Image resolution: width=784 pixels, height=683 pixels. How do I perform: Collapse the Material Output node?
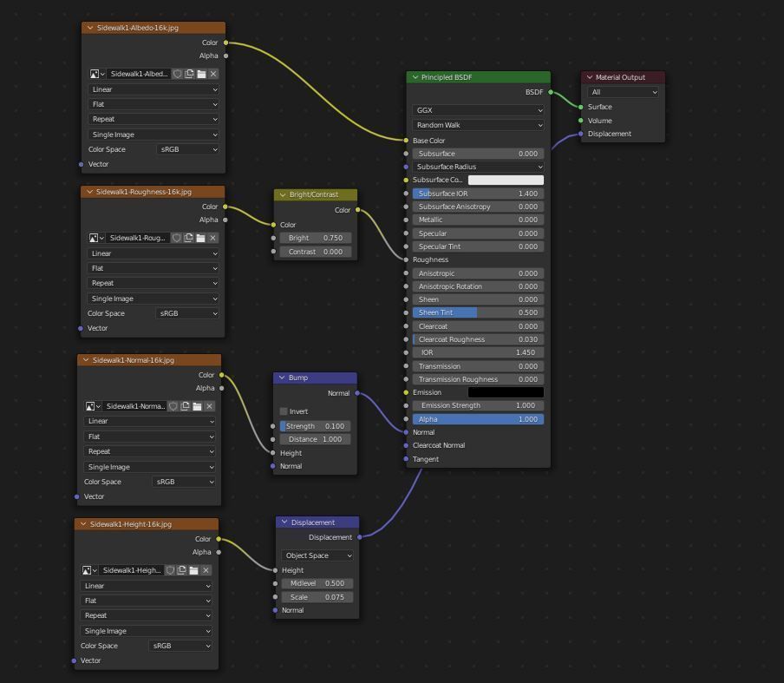click(590, 77)
